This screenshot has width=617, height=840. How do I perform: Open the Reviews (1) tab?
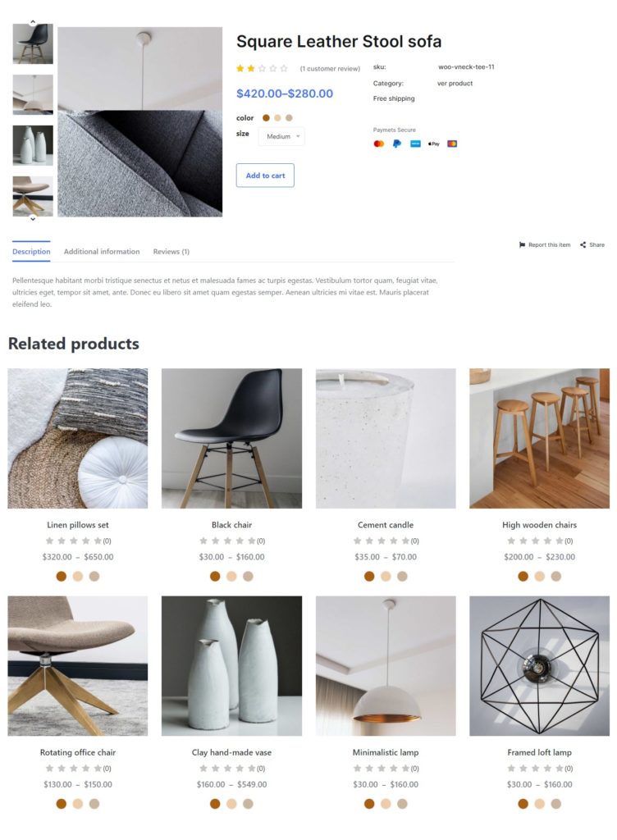pyautogui.click(x=171, y=251)
